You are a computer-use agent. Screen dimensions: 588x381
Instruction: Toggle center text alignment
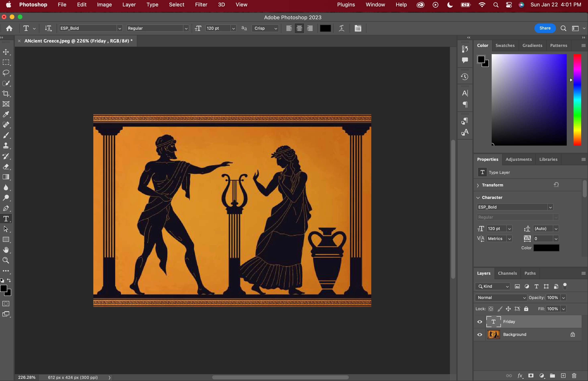[x=299, y=28]
